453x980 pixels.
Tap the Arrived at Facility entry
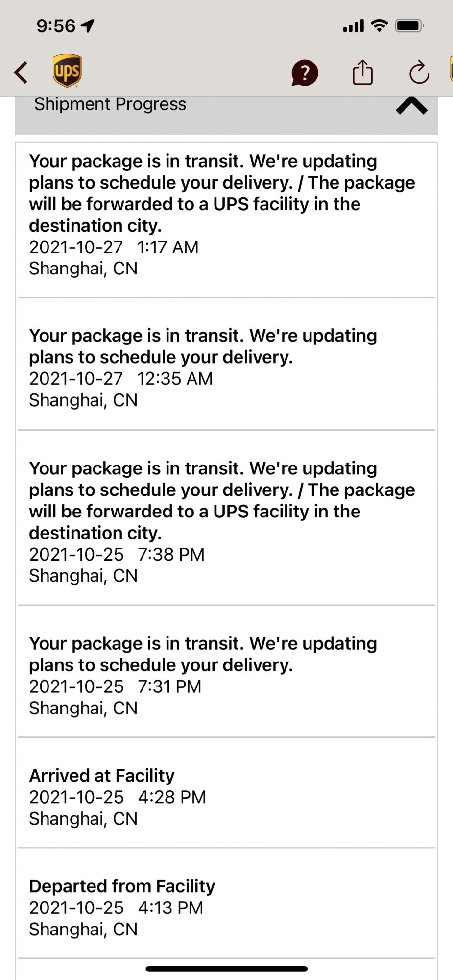pos(226,793)
